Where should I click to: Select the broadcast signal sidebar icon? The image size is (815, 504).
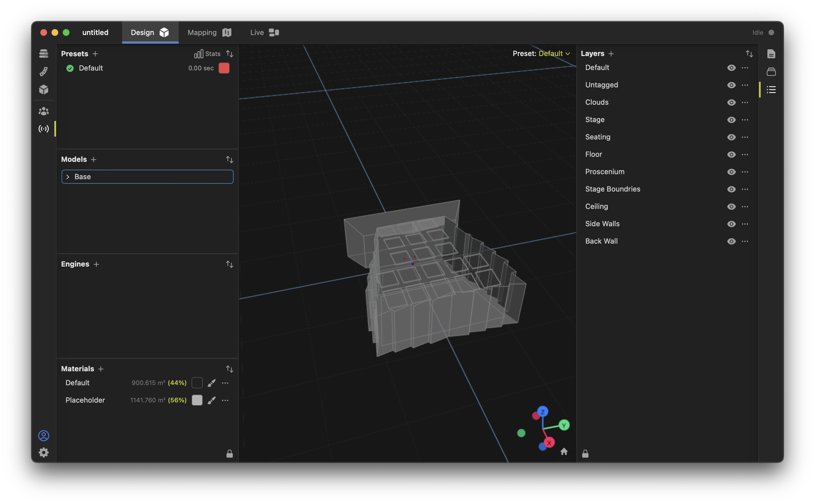coord(44,129)
